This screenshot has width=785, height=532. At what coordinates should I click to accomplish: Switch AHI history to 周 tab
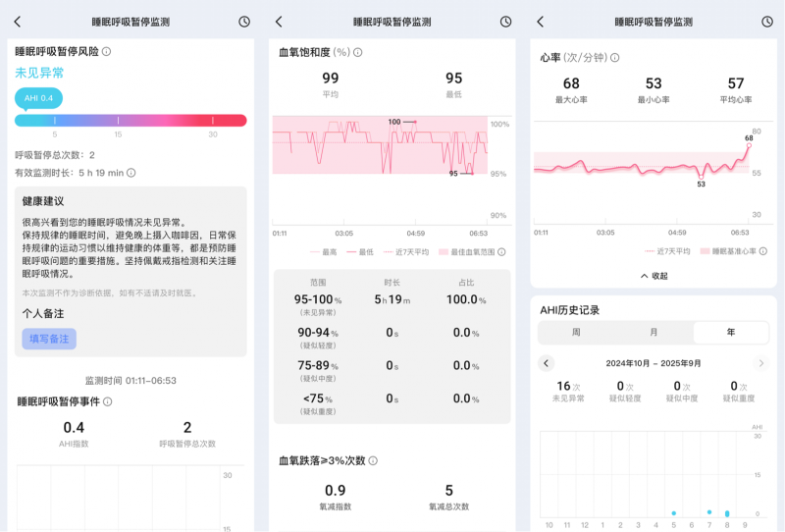point(576,333)
